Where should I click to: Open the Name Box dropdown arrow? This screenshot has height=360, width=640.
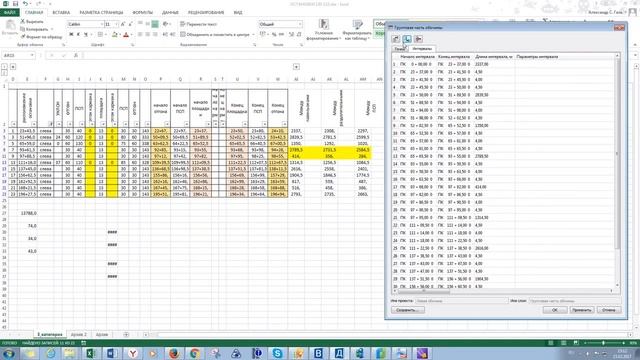pyautogui.click(x=32, y=56)
